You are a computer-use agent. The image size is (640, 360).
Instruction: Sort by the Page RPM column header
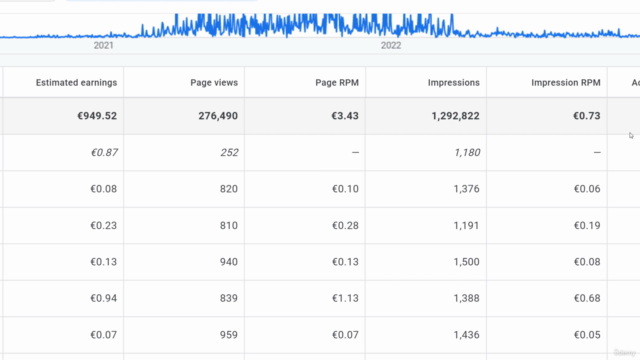337,83
